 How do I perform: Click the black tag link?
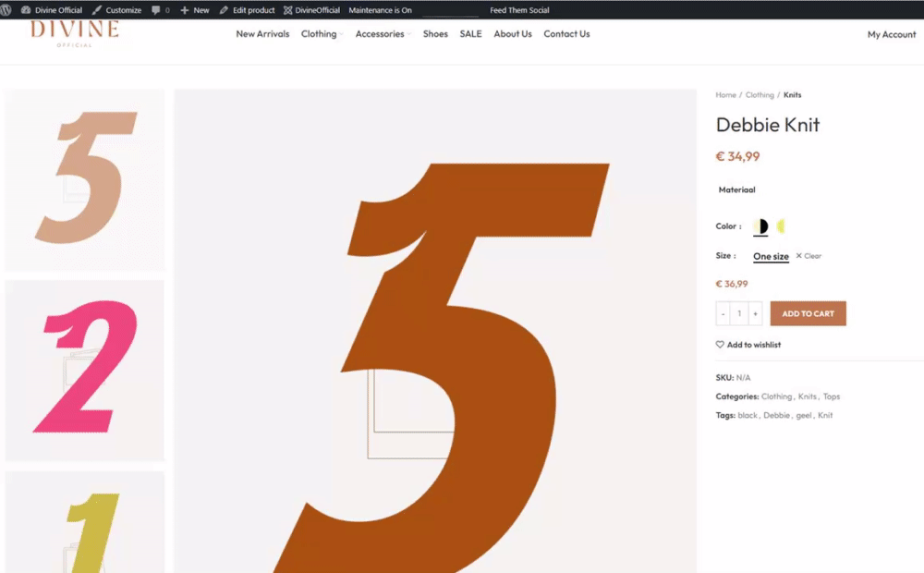click(x=748, y=416)
